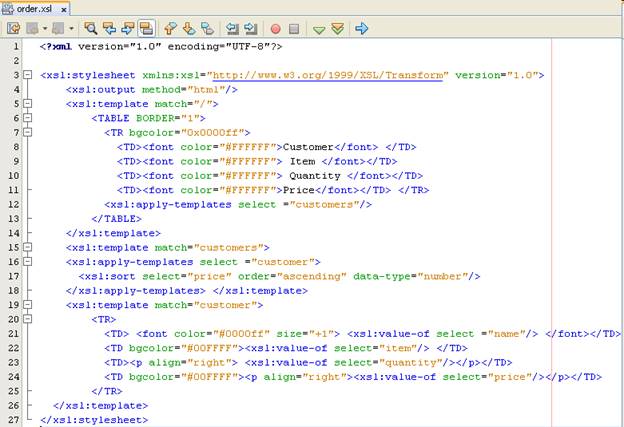Image resolution: width=624 pixels, height=427 pixels.
Task: Click the word Quantity on line 10
Action: 315,175
